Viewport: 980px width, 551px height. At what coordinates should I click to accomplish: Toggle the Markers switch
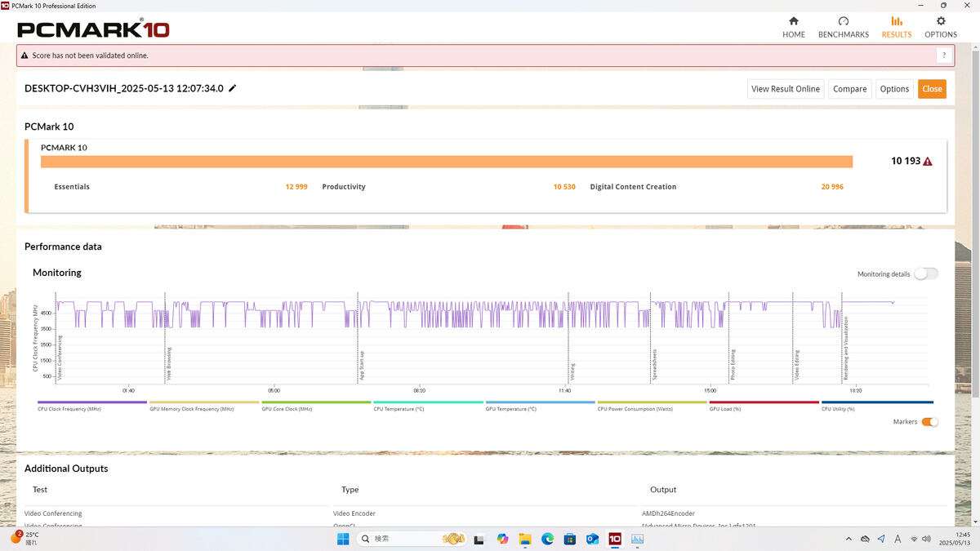[929, 422]
